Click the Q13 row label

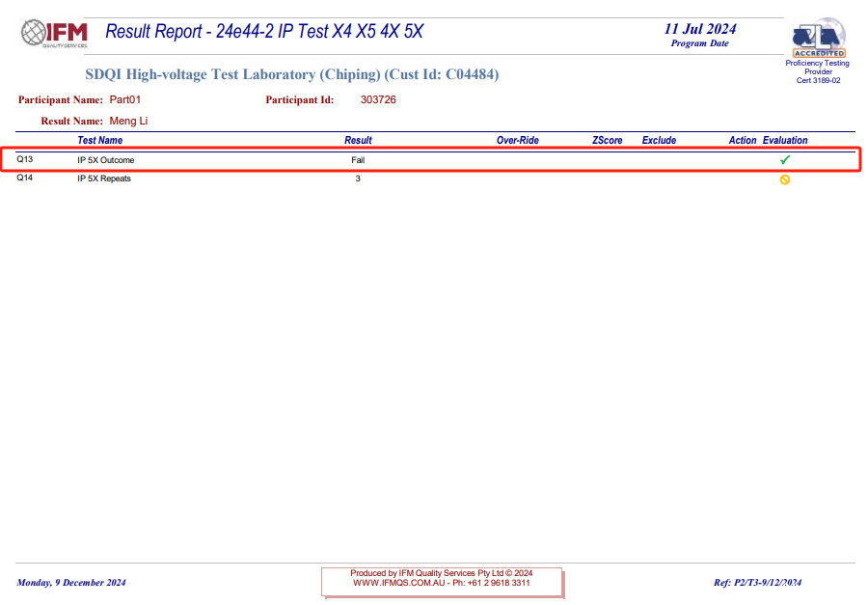click(x=25, y=159)
